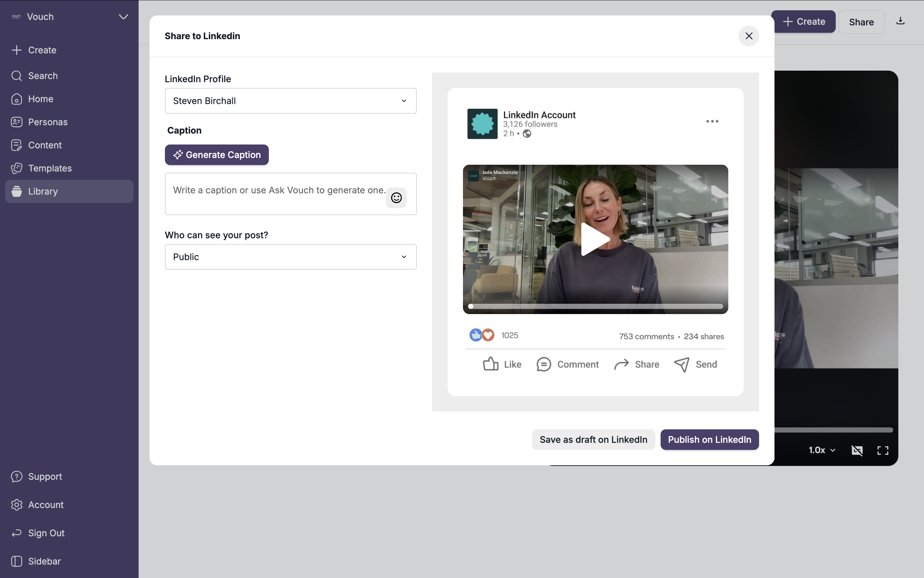Screen dimensions: 924x578
Task: Click the heart reaction icon
Action: (488, 335)
